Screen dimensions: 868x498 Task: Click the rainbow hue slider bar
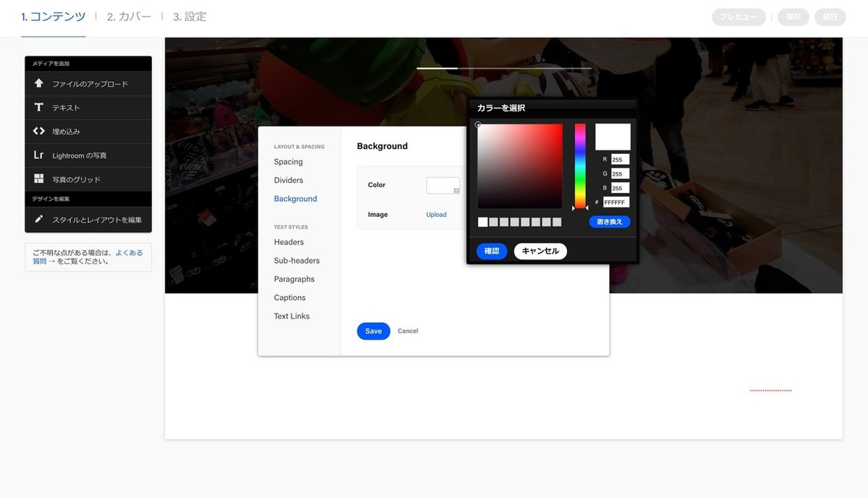point(580,166)
